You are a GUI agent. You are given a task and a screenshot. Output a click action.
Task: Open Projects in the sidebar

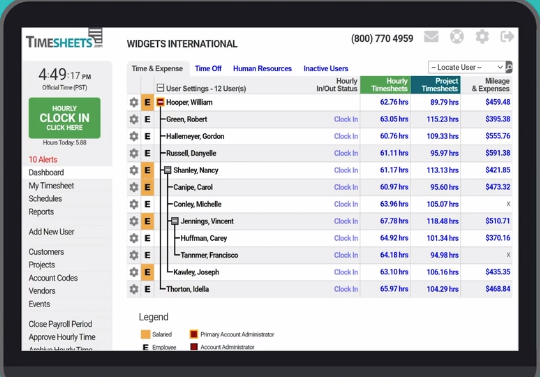pyautogui.click(x=42, y=265)
